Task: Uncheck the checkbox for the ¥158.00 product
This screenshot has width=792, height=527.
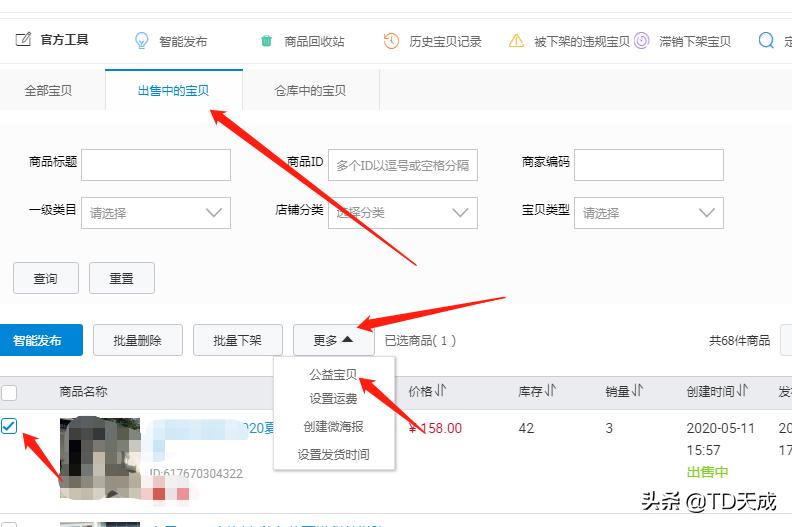Action: tap(9, 426)
